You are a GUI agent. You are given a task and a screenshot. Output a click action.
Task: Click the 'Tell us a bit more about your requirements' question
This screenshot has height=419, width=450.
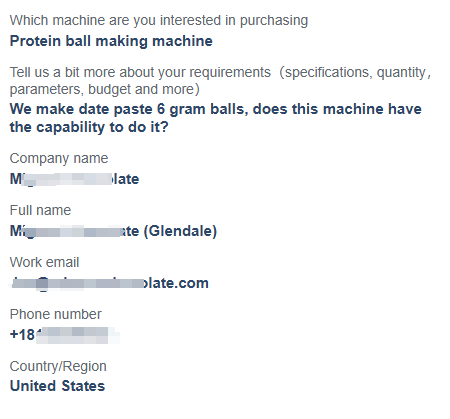pyautogui.click(x=220, y=81)
